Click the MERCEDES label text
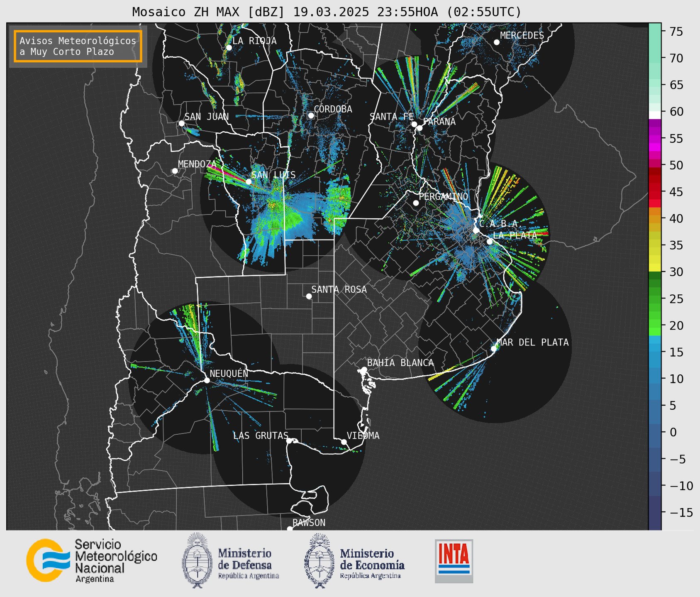Screen dimensions: 700x597 (x=522, y=36)
